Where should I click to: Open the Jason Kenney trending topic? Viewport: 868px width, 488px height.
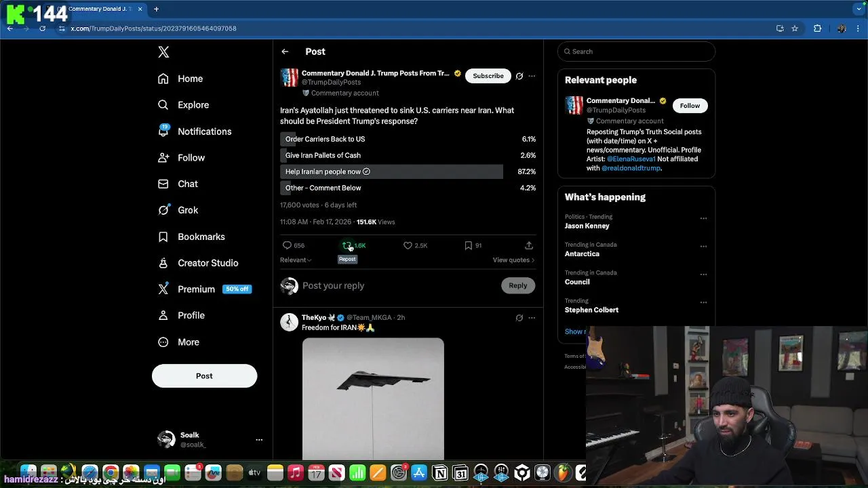coord(587,226)
